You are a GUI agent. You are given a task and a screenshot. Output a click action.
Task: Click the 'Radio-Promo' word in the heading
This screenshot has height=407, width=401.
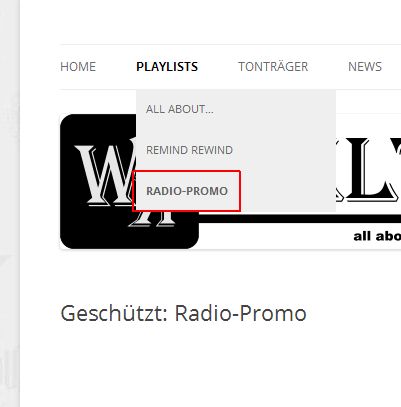pos(241,313)
